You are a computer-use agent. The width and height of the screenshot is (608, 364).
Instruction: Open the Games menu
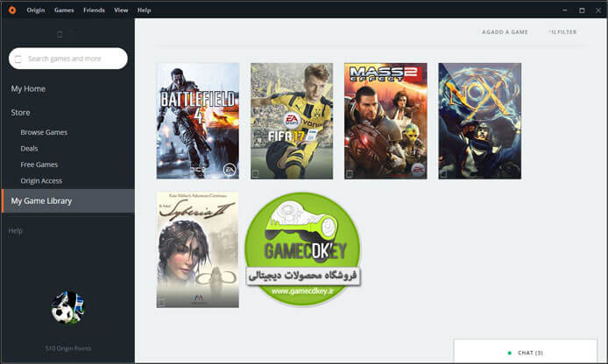(x=64, y=10)
